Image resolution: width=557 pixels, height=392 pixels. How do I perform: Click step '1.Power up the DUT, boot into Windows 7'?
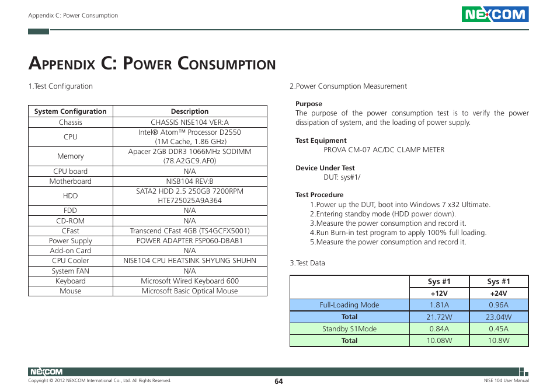pos(400,205)
